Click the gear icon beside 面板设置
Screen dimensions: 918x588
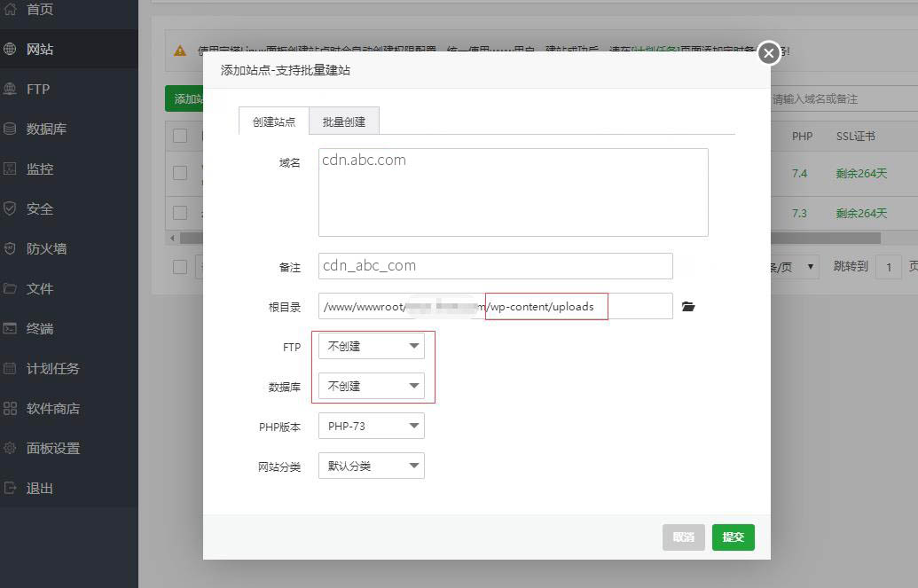tap(10, 448)
